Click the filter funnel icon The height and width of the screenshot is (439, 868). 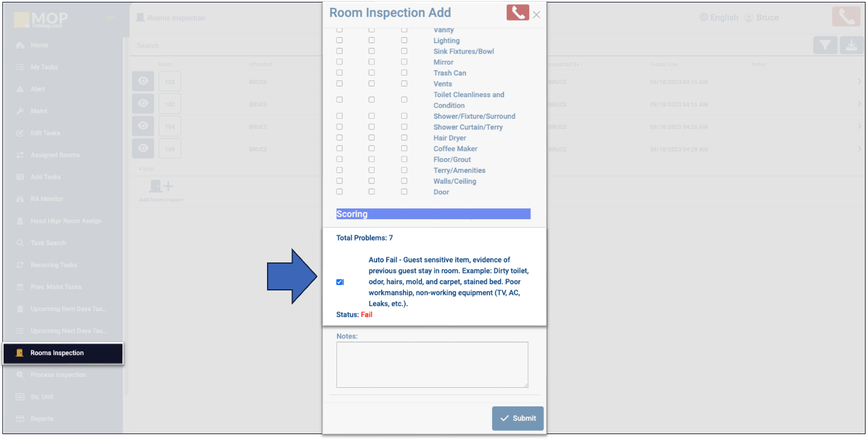[x=825, y=46]
